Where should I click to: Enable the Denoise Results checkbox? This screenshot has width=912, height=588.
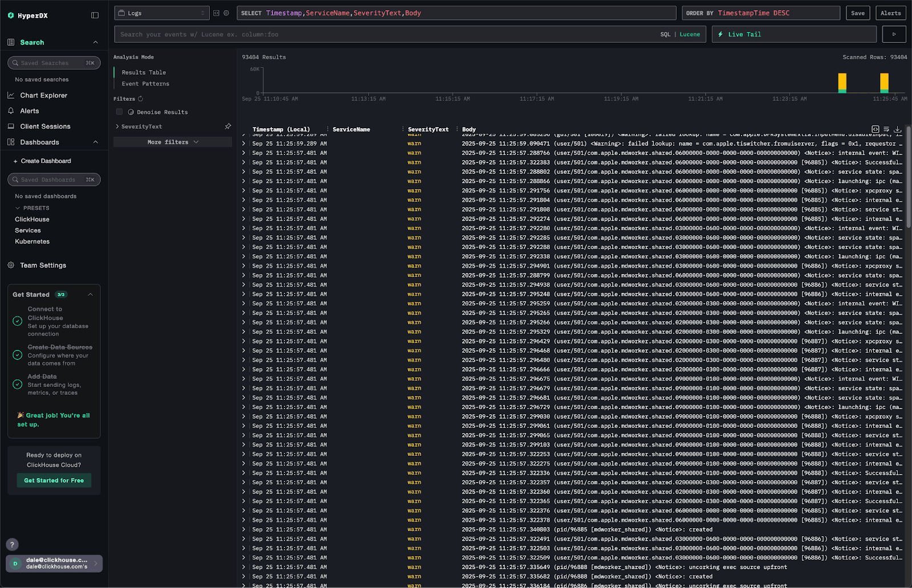119,112
